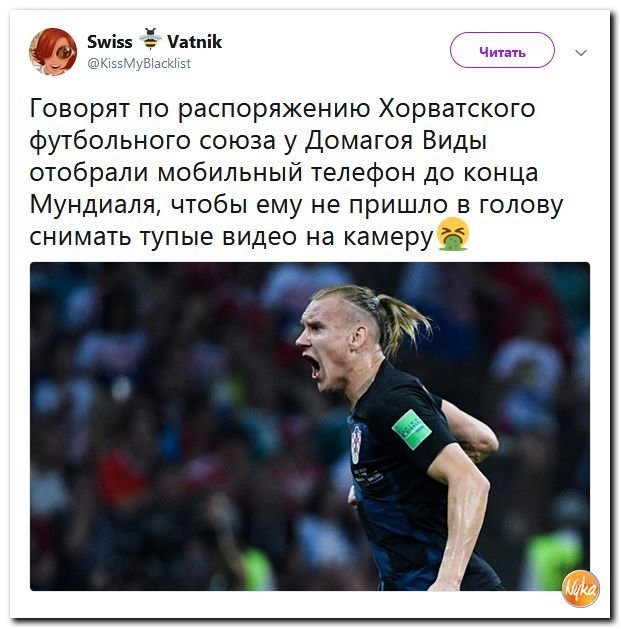This screenshot has width=621, height=629.
Task: Expand the chevron menu beside Читать
Action: [x=581, y=52]
